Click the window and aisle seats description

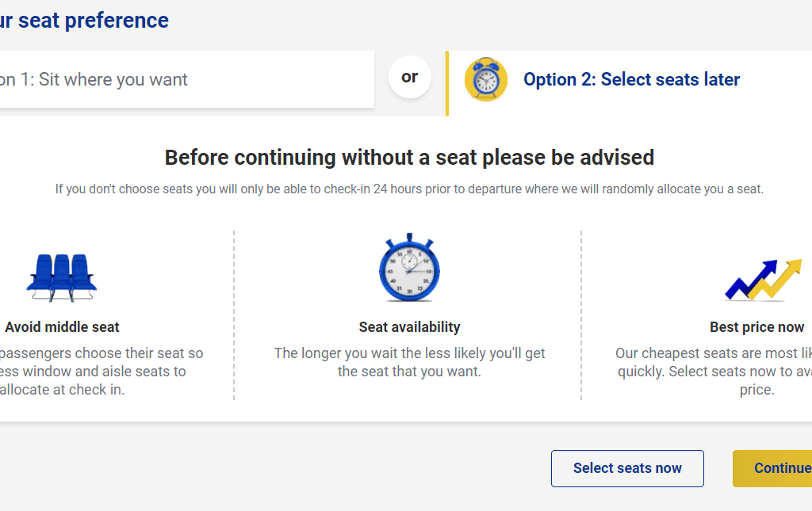click(x=101, y=372)
